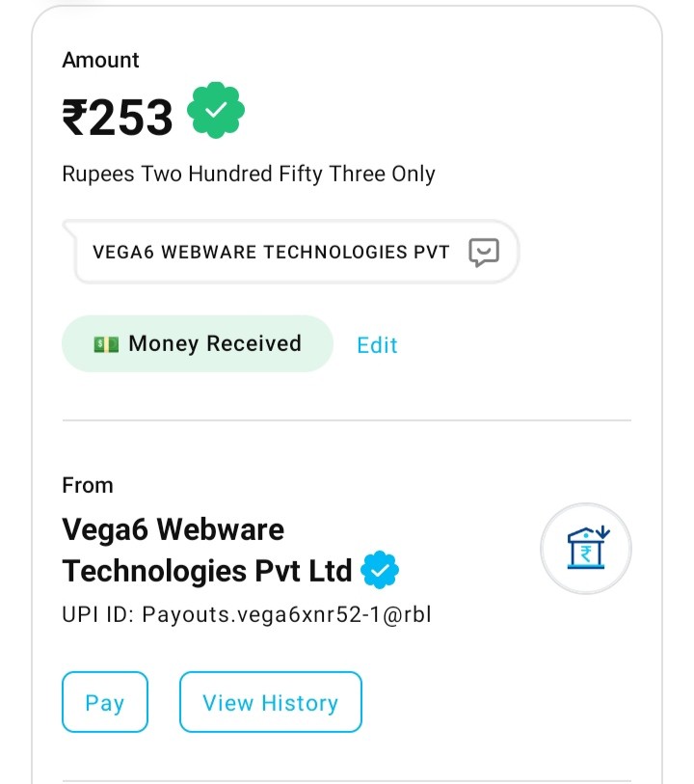The height and width of the screenshot is (784, 694).
Task: Tap the Amount heading label
Action: coord(100,60)
